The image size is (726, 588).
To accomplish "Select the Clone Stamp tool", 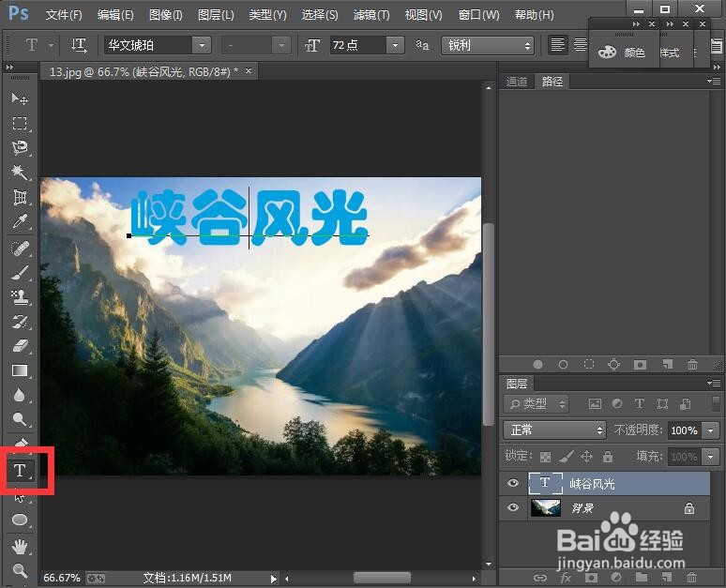I will pyautogui.click(x=20, y=297).
